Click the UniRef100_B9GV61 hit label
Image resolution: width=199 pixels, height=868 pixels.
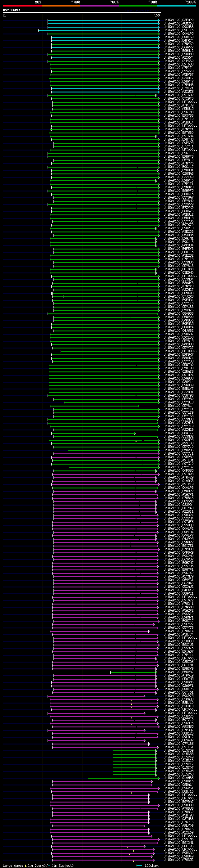[179, 788]
